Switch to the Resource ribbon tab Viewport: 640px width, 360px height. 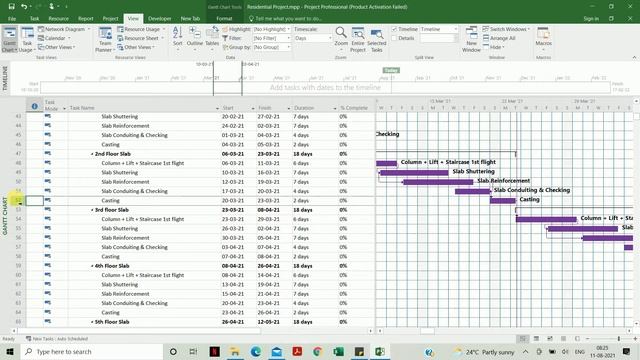click(58, 19)
